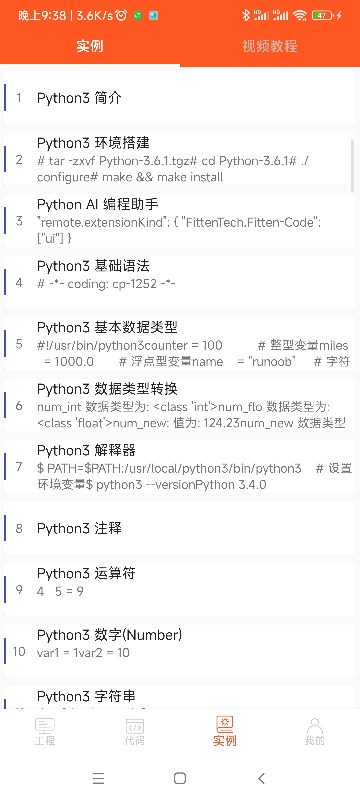This screenshot has width=360, height=795.
Task: Open lesson Python3 基础语法
Action: 179,282
